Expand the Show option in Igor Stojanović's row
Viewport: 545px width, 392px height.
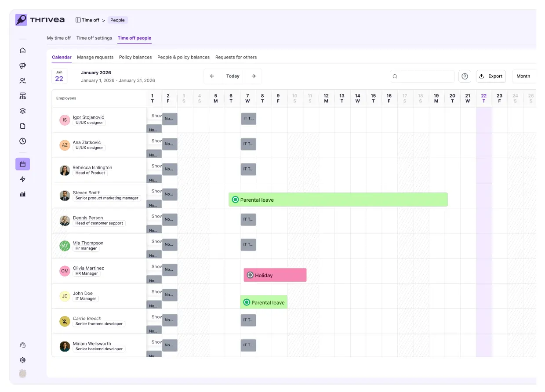156,116
